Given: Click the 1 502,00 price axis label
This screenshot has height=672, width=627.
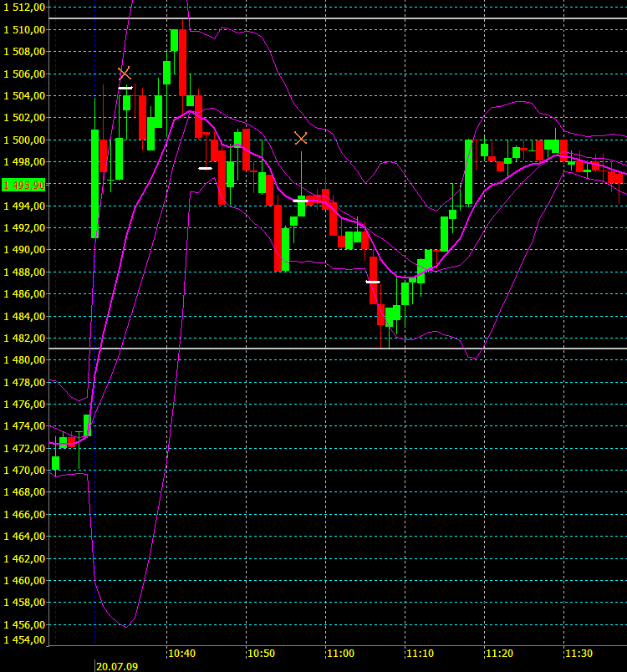Looking at the screenshot, I should point(24,117).
